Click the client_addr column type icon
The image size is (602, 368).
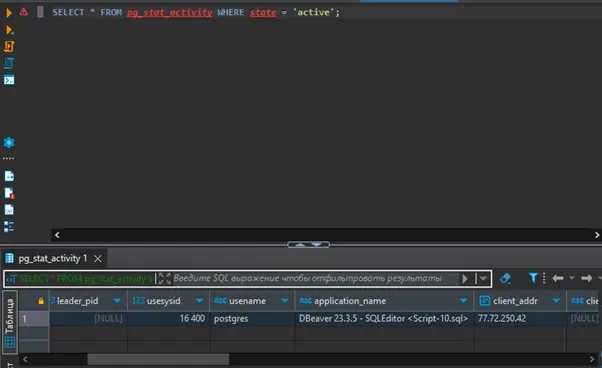click(x=485, y=301)
